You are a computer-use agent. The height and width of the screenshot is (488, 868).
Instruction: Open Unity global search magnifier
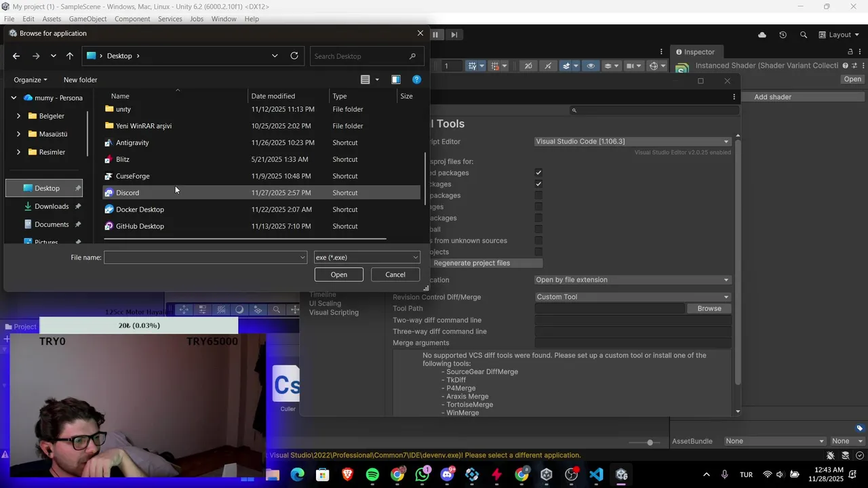coord(804,35)
